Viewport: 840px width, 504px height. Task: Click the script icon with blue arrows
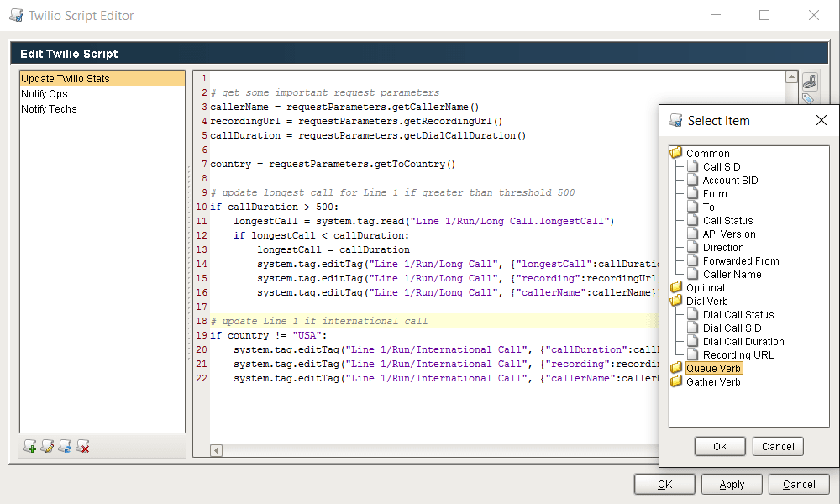tap(65, 446)
